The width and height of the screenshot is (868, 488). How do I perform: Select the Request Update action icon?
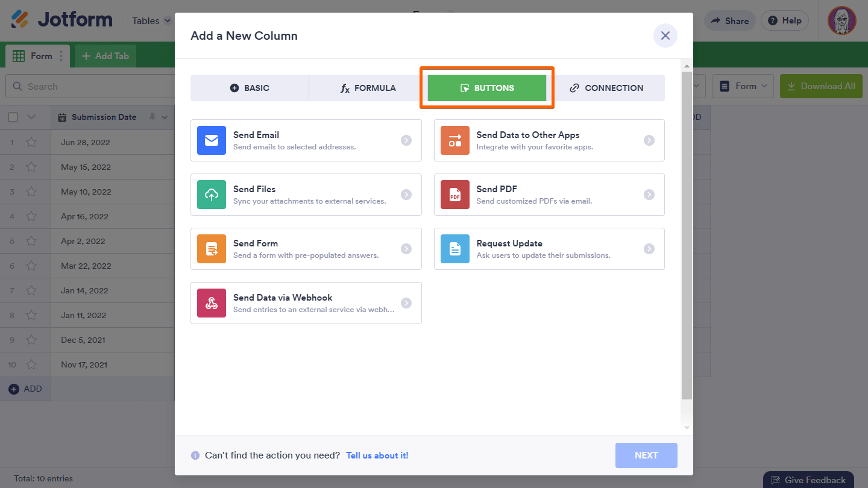coord(454,249)
